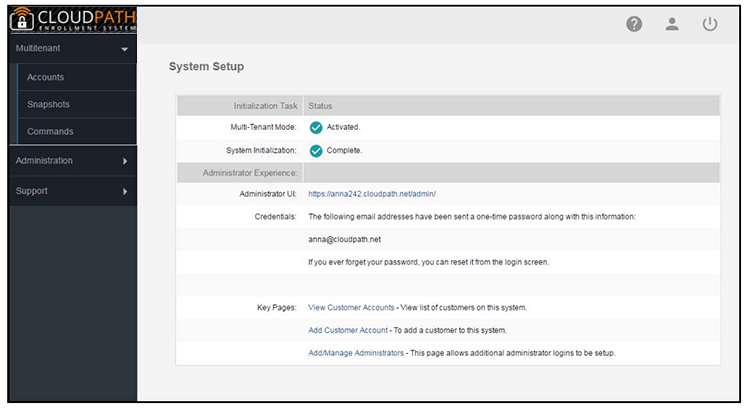Click the Administrator UI label
The width and height of the screenshot is (747, 410).
click(x=268, y=194)
